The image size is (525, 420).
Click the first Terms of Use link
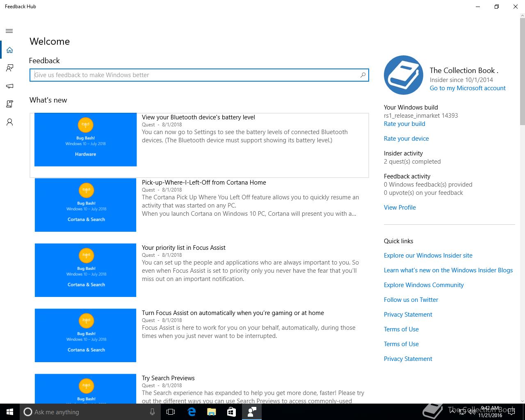pyautogui.click(x=401, y=329)
